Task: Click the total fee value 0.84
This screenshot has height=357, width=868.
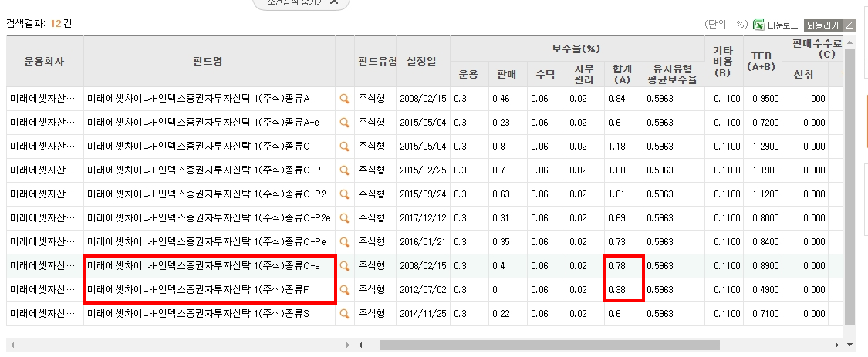Action: [616, 99]
